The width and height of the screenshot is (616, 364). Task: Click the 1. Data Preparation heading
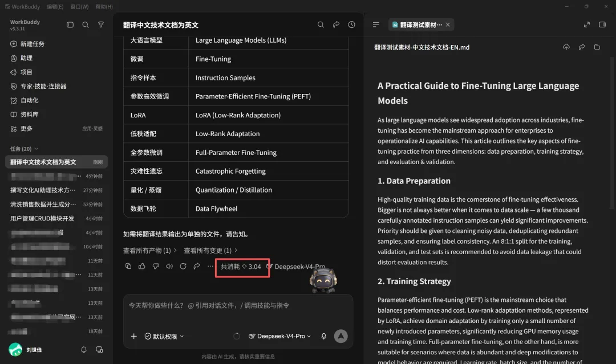coord(414,181)
